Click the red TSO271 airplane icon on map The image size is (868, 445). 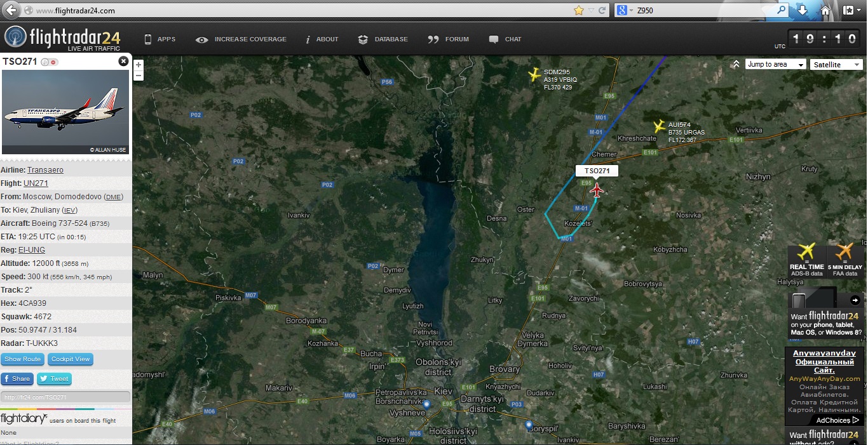tap(597, 190)
